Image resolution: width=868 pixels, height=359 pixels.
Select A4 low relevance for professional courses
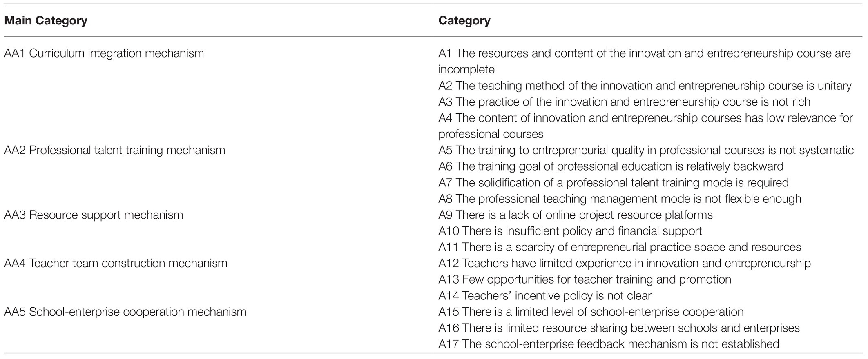pos(645,126)
